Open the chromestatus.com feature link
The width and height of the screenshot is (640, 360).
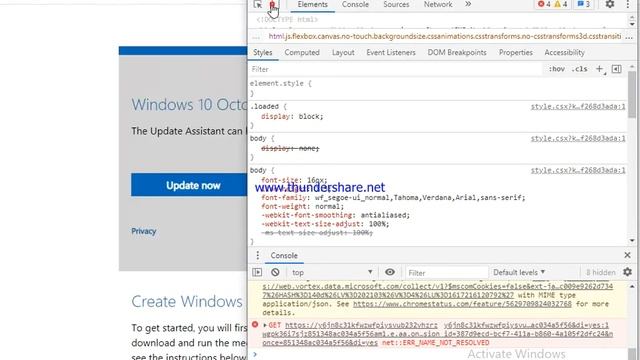[x=462, y=304]
